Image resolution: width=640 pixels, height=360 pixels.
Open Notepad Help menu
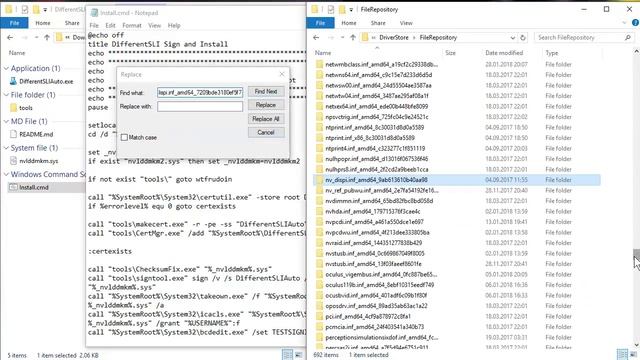pos(174,25)
